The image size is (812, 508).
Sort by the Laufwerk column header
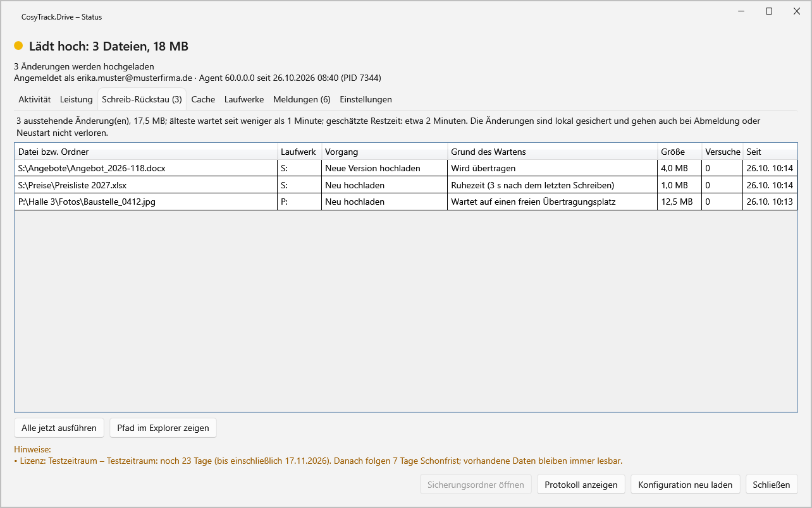click(x=299, y=152)
